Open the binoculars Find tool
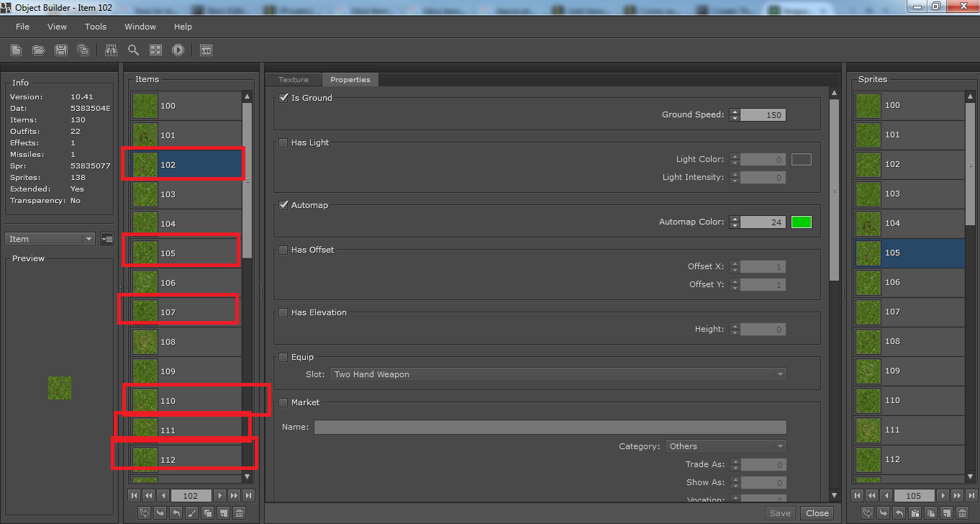The width and height of the screenshot is (980, 524). tap(111, 50)
